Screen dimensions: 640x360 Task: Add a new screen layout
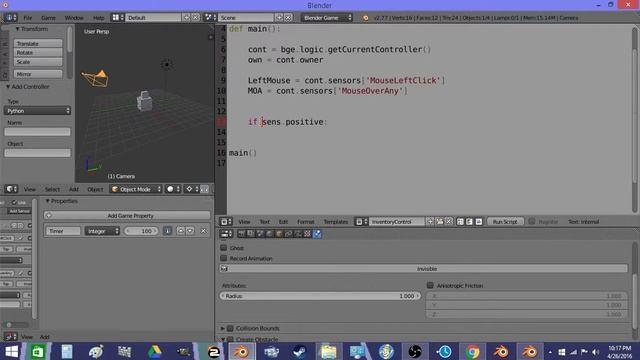pos(186,18)
